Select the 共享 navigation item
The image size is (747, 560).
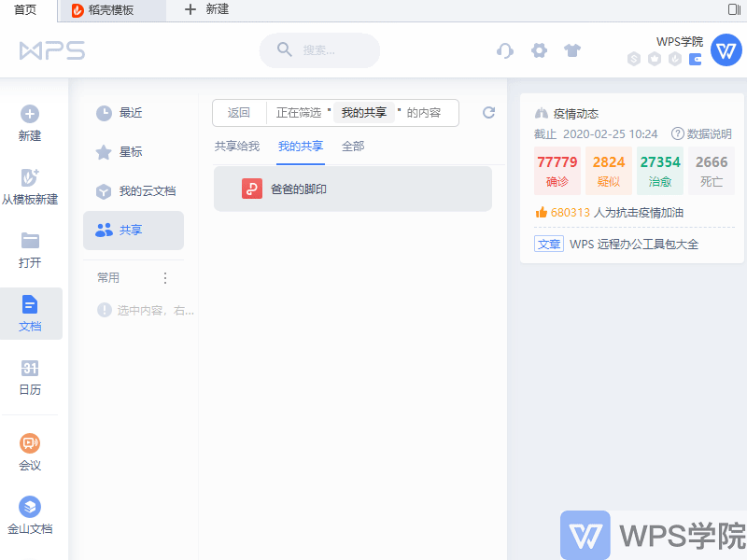pos(134,231)
